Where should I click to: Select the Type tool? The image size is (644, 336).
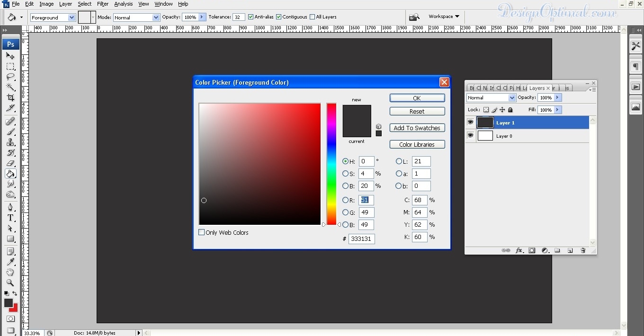10,218
